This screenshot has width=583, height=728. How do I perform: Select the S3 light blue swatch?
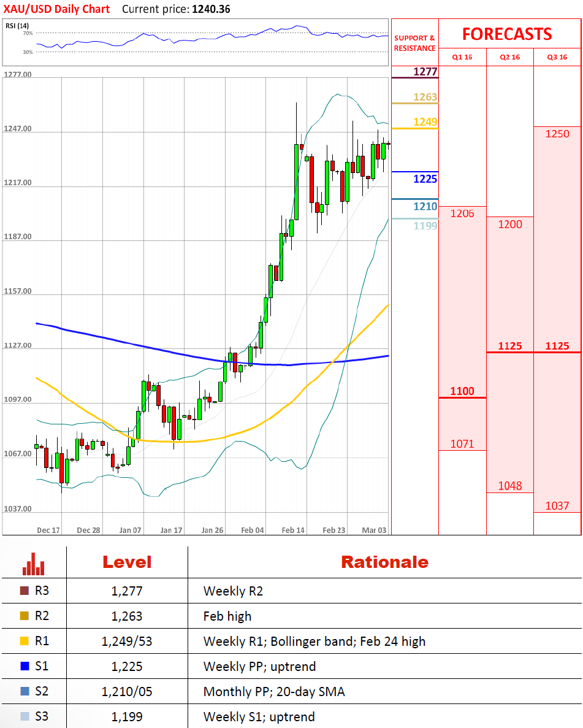point(25,716)
